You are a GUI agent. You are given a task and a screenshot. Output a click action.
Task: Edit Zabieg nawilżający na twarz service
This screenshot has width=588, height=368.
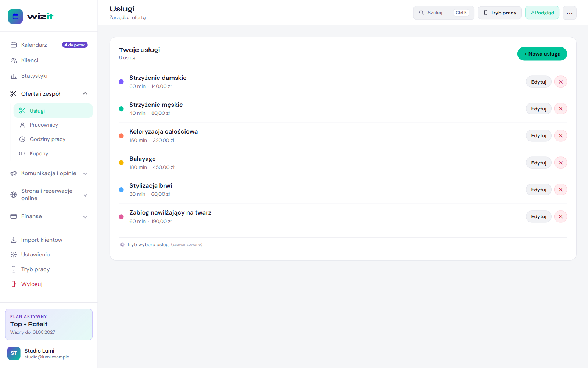pos(539,216)
